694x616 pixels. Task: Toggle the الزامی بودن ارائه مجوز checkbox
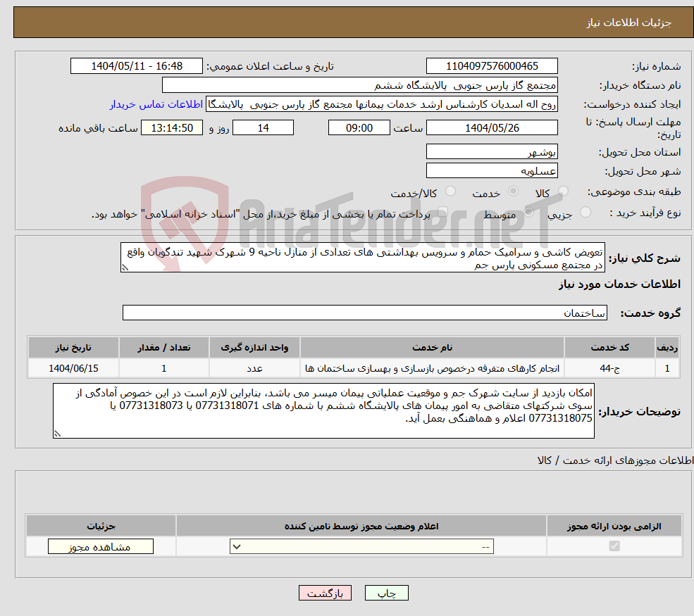[x=614, y=546]
